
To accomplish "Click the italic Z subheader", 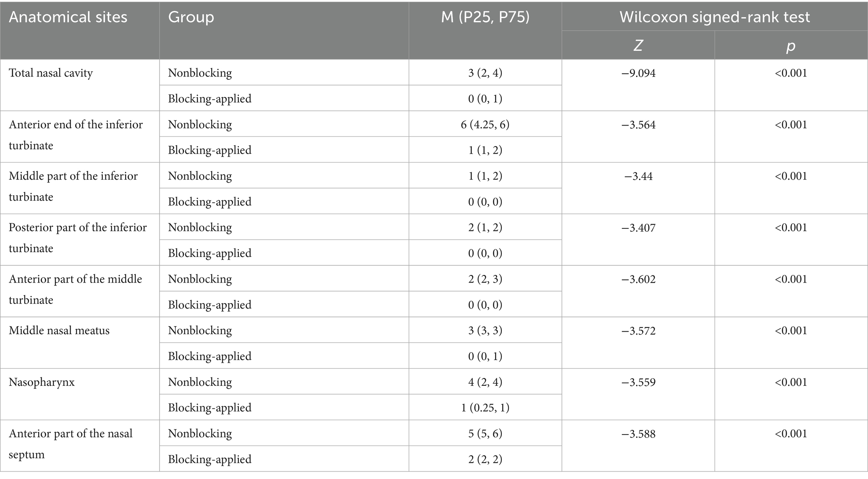I will 638,45.
